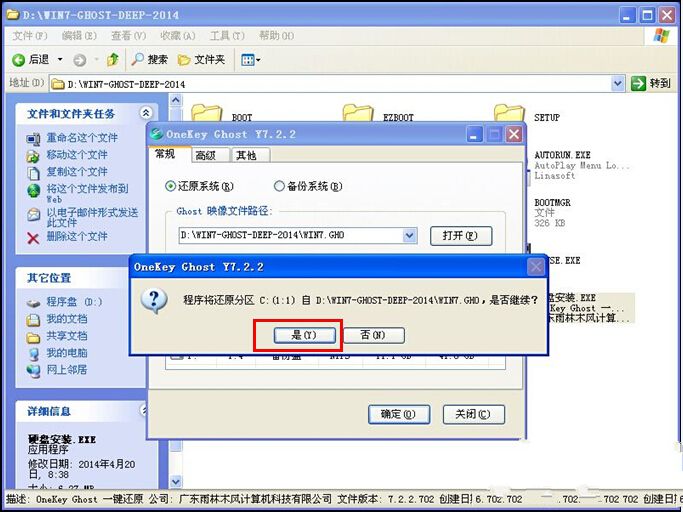Collapse the 文件和文件夹任务 panel
This screenshot has height=512, width=683.
coord(147,114)
